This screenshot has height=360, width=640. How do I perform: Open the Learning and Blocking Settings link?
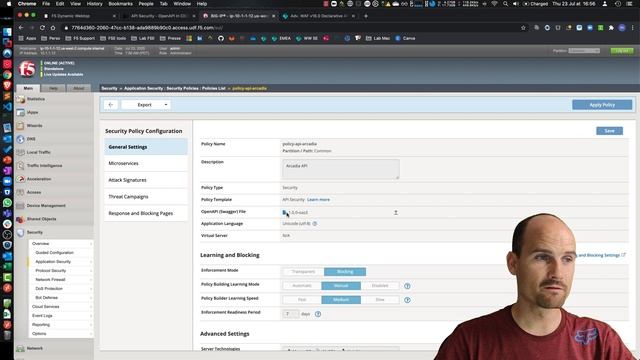[x=599, y=255]
